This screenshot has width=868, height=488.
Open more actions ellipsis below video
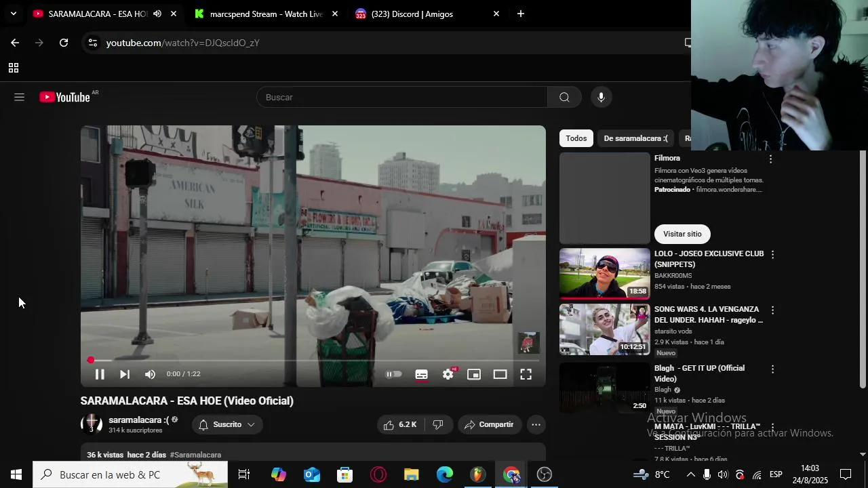pyautogui.click(x=536, y=425)
